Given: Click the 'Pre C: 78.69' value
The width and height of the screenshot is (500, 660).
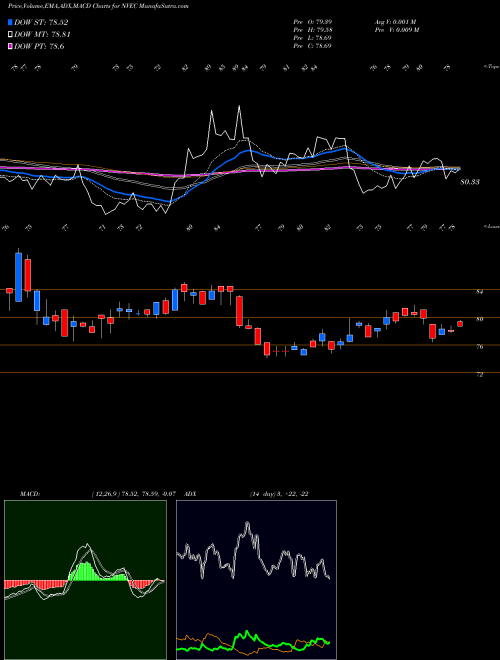Looking at the screenshot, I should pos(312,46).
